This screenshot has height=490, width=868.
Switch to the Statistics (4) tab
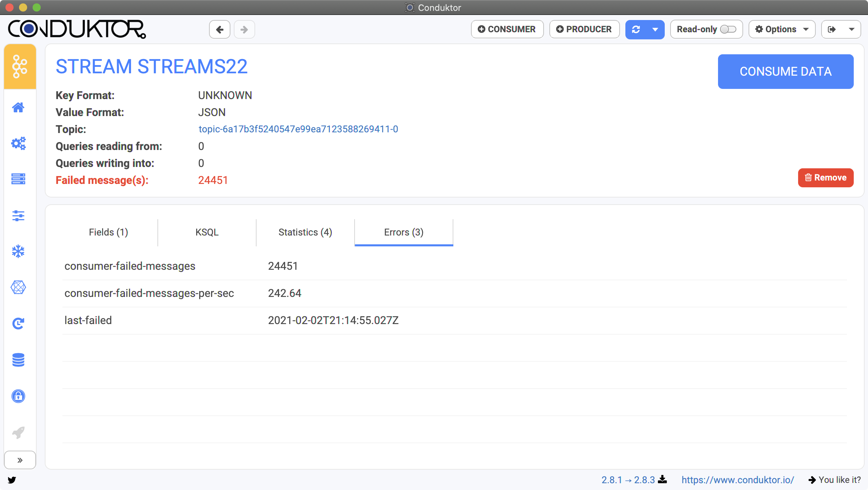click(x=305, y=232)
